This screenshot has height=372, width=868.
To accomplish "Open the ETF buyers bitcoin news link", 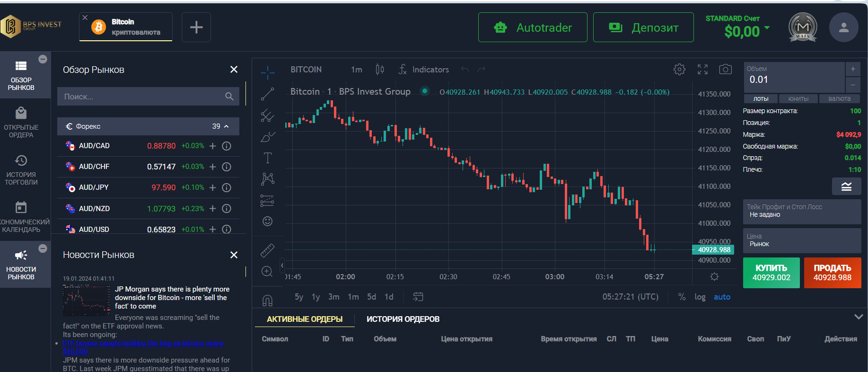I will [x=143, y=347].
